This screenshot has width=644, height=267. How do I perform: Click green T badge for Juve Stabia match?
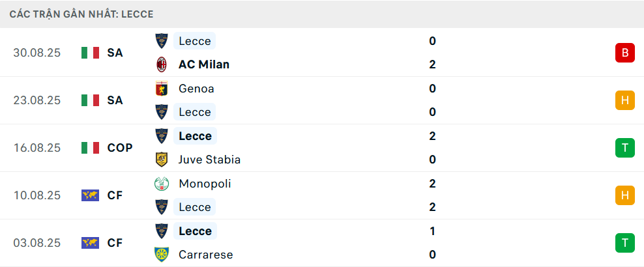[624, 148]
